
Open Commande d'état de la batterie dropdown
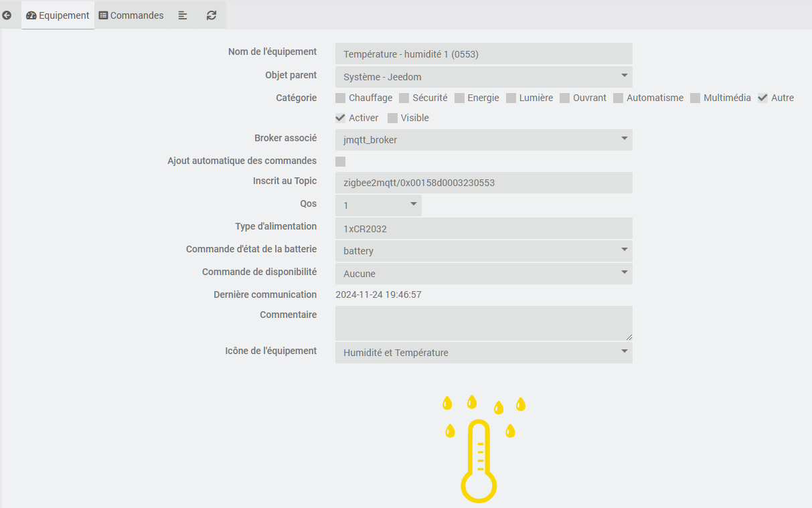483,251
